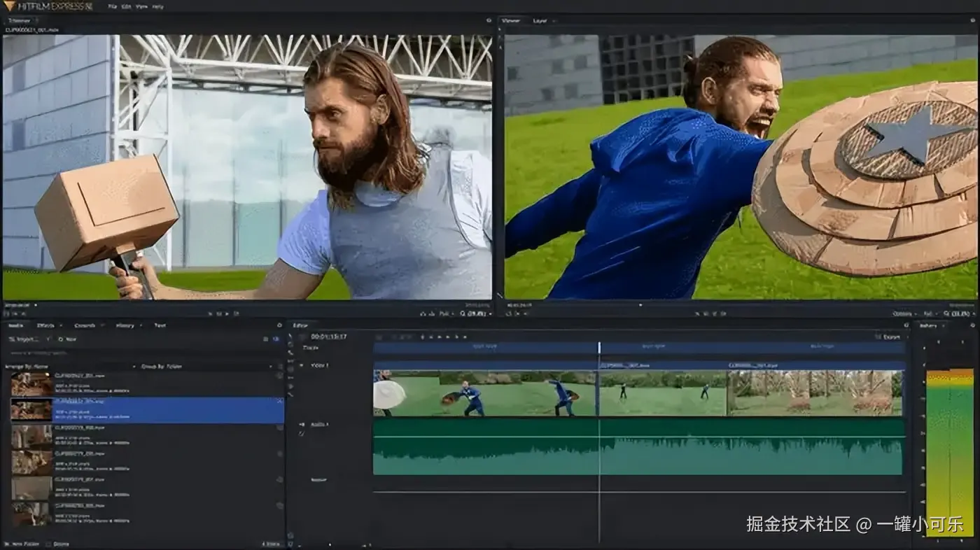Viewport: 980px width, 550px height.
Task: Switch to the History tab
Action: [125, 325]
